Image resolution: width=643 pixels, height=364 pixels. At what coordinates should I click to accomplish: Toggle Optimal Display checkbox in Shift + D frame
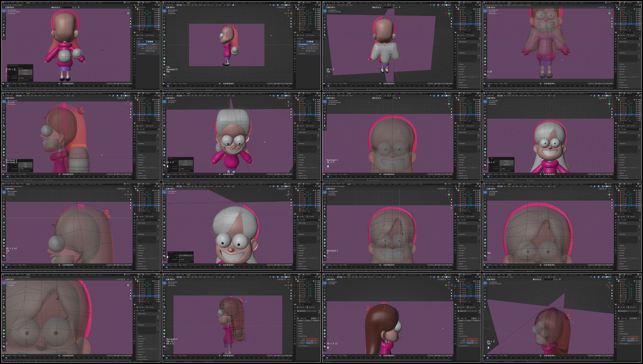(x=146, y=51)
